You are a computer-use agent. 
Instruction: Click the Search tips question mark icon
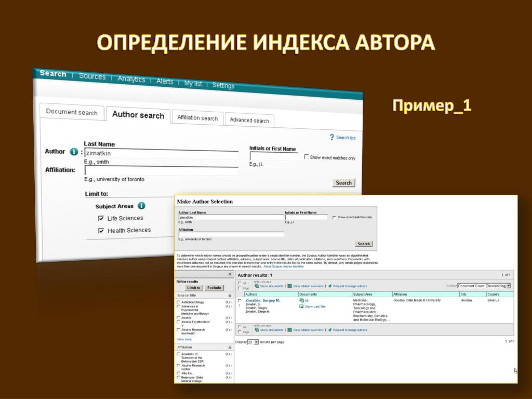click(x=332, y=137)
